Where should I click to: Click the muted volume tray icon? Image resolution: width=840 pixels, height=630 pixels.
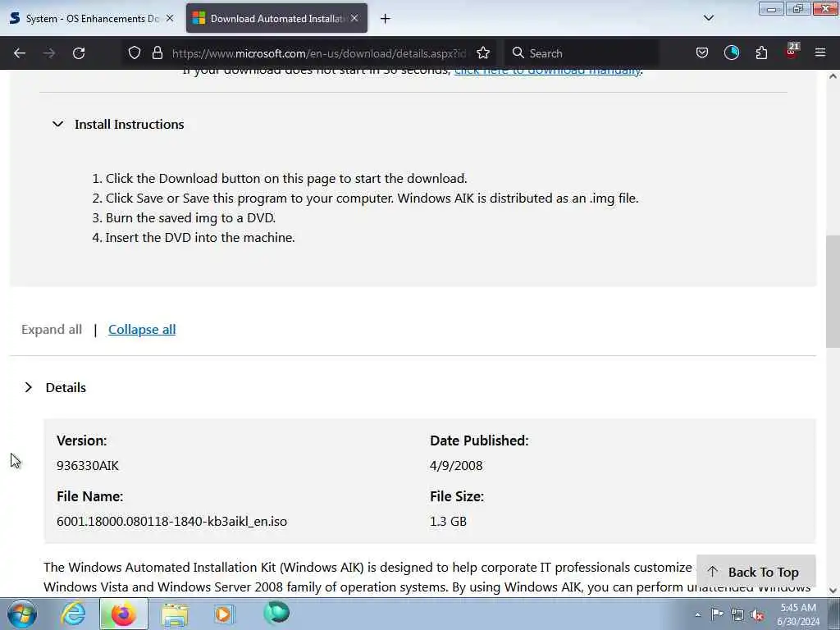point(757,614)
